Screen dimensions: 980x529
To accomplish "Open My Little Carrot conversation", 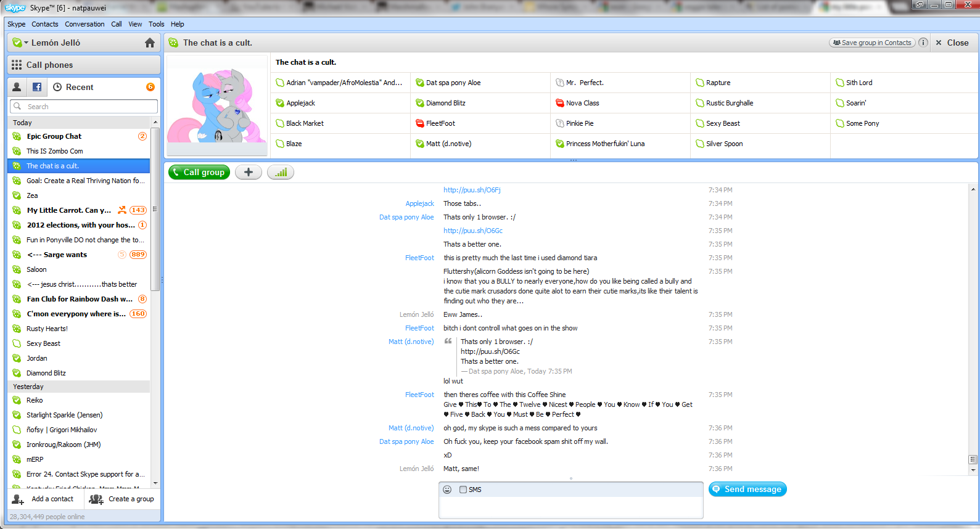I will click(x=79, y=210).
